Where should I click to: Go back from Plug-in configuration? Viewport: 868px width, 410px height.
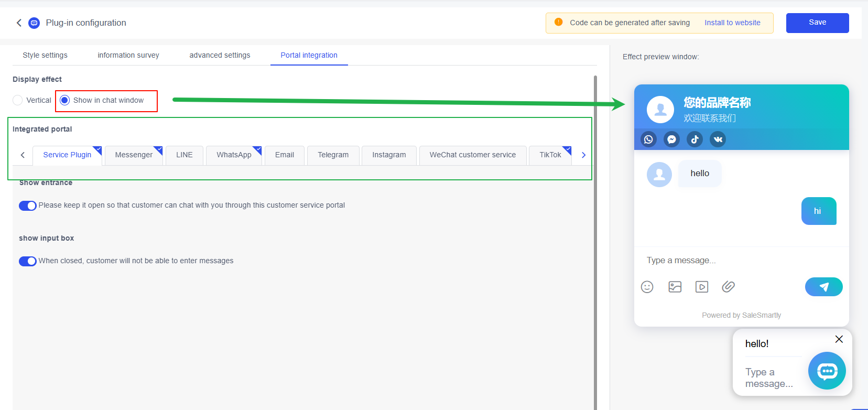click(19, 23)
